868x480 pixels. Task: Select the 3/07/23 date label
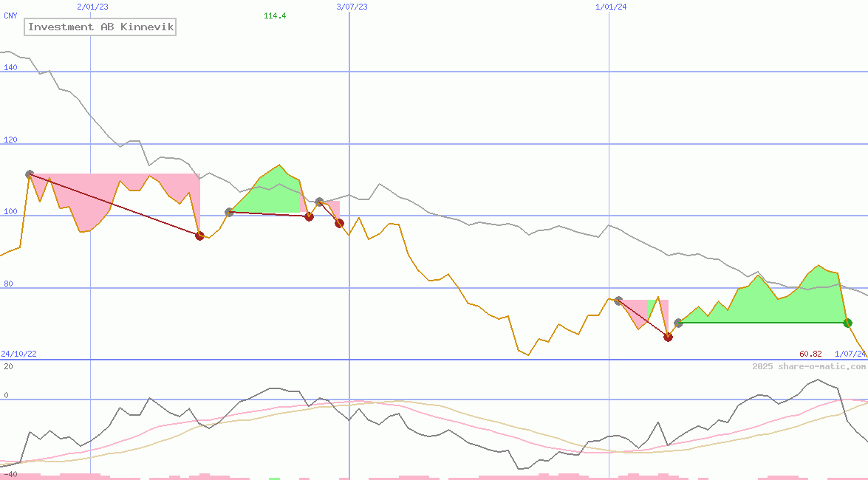[x=352, y=7]
